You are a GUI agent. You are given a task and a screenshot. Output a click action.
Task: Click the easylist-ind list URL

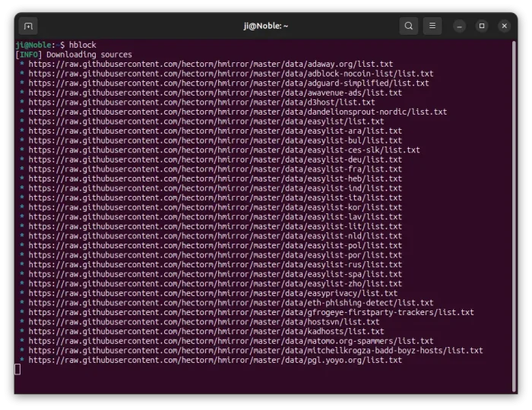click(x=215, y=188)
